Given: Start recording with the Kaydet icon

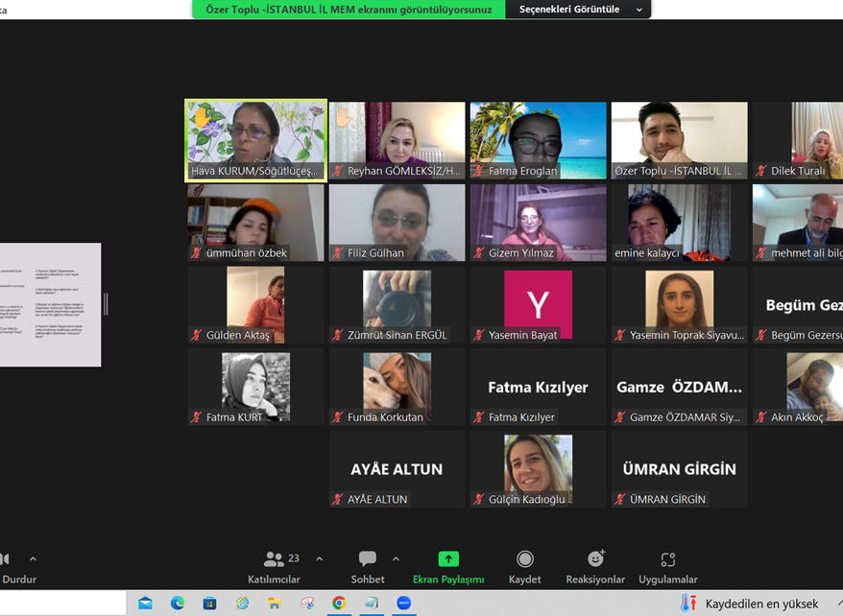Looking at the screenshot, I should pyautogui.click(x=525, y=559).
